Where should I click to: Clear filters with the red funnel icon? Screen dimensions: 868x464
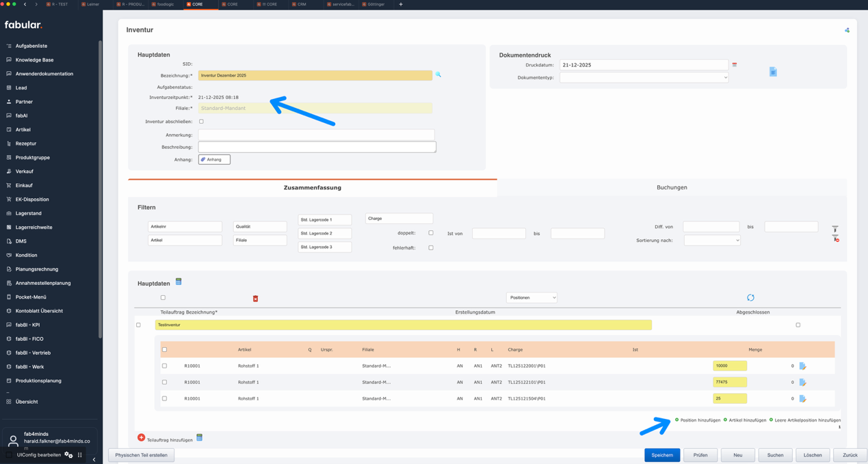[836, 238]
